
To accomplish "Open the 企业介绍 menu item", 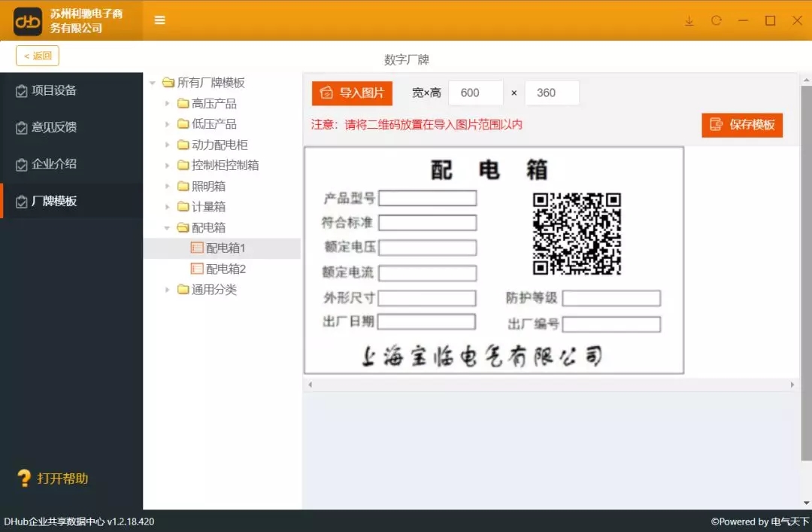I will tap(71, 164).
